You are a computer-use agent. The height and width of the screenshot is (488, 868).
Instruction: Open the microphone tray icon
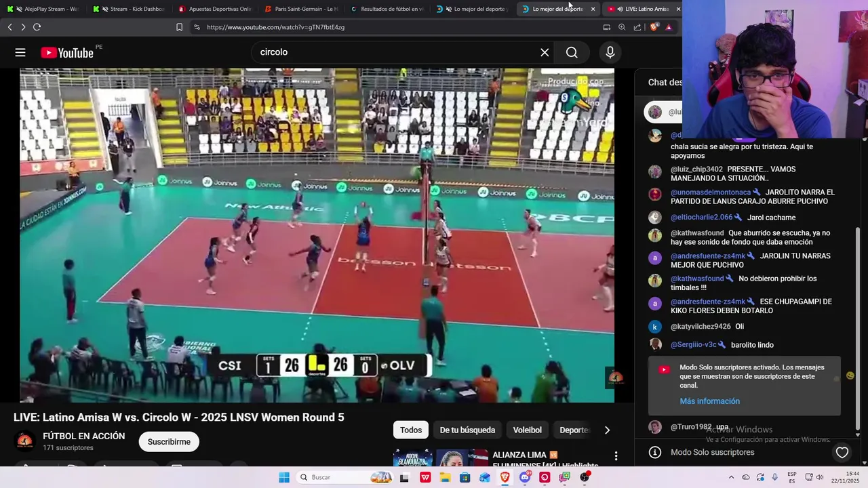[x=775, y=477]
